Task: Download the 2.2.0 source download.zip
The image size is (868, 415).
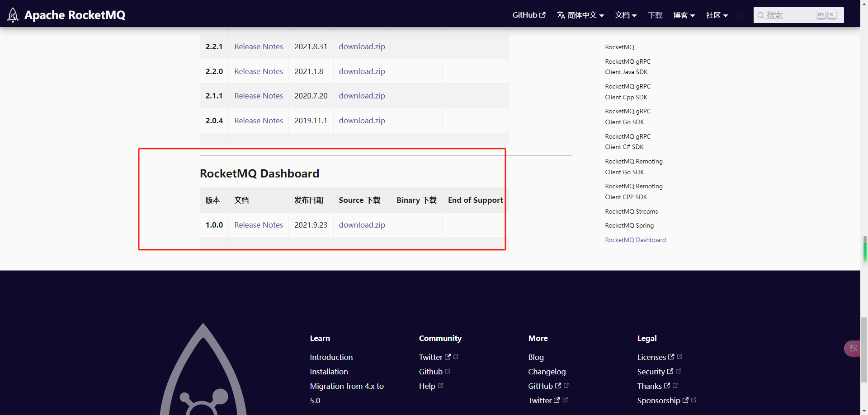Action: point(362,71)
